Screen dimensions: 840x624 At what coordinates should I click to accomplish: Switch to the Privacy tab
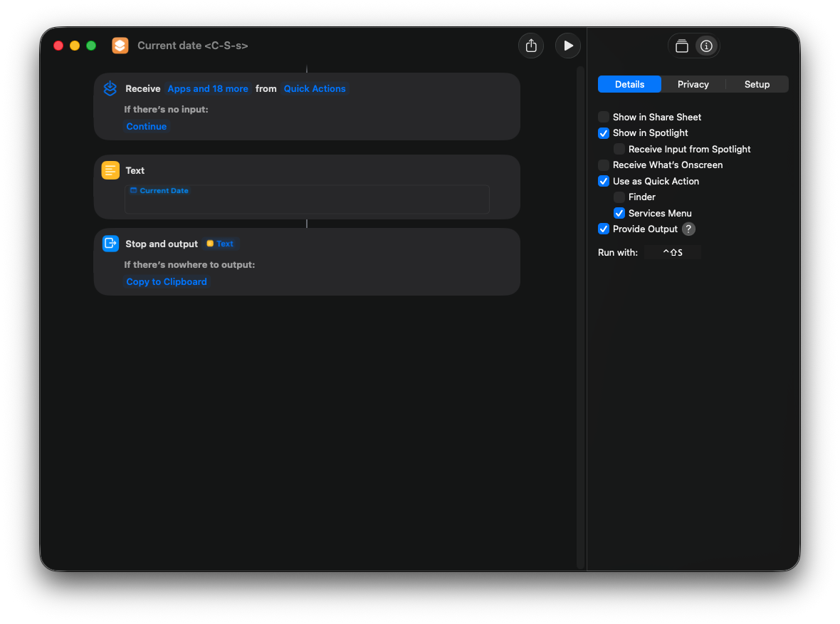click(x=692, y=84)
